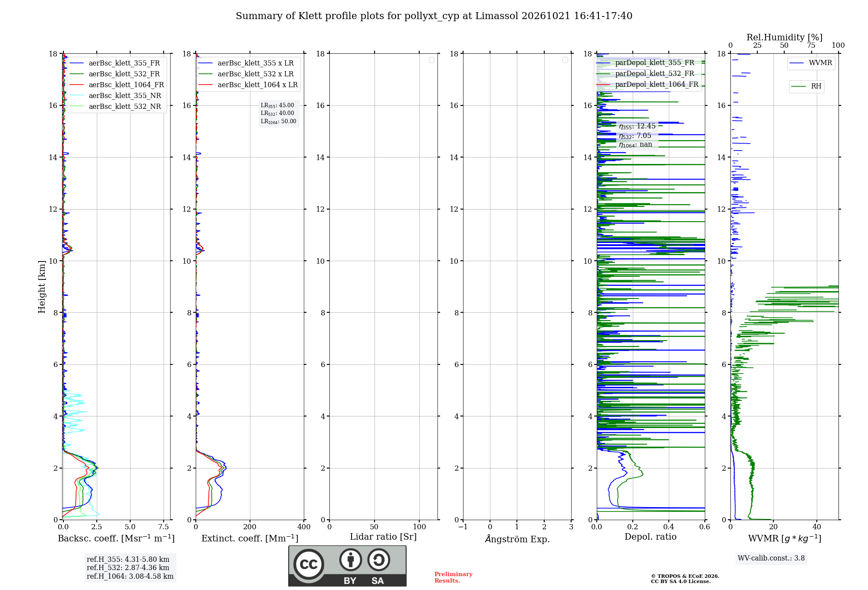Click the parDepol_klett_532_FR legend entry
This screenshot has width=868, height=590.
tap(645, 73)
